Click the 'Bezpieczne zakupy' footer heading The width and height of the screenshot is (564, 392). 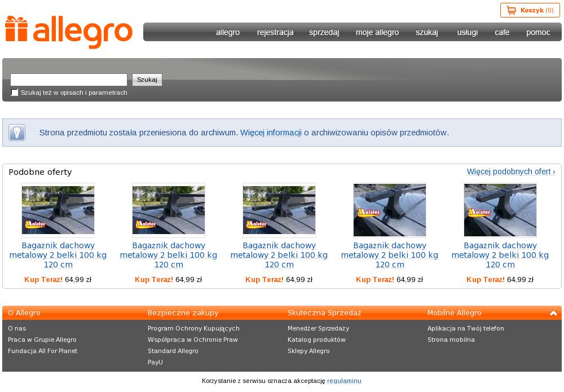[x=183, y=313]
